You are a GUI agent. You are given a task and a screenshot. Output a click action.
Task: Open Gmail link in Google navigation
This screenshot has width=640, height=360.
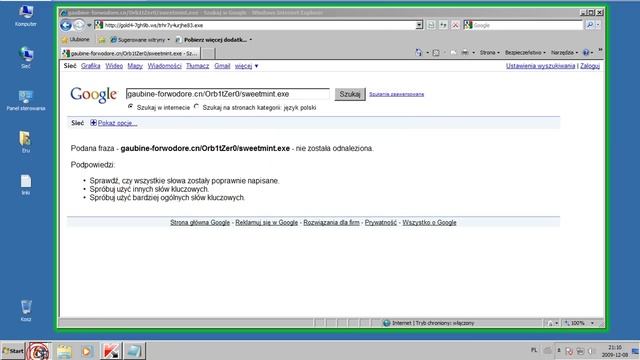pyautogui.click(x=222, y=66)
